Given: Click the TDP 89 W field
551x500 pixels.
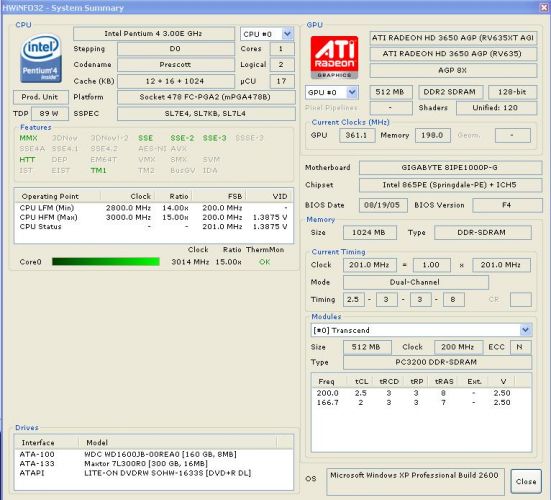Looking at the screenshot, I should [50, 113].
